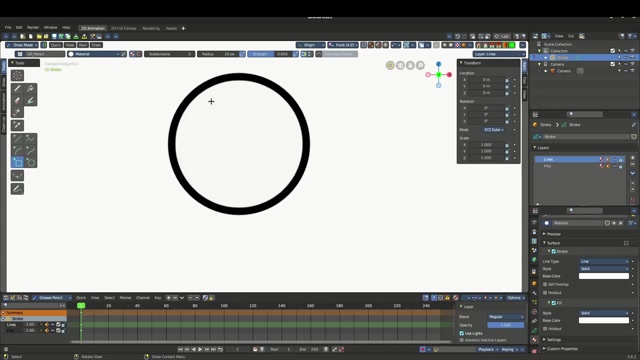Open the Edit menu
The image size is (640, 360).
19,27
